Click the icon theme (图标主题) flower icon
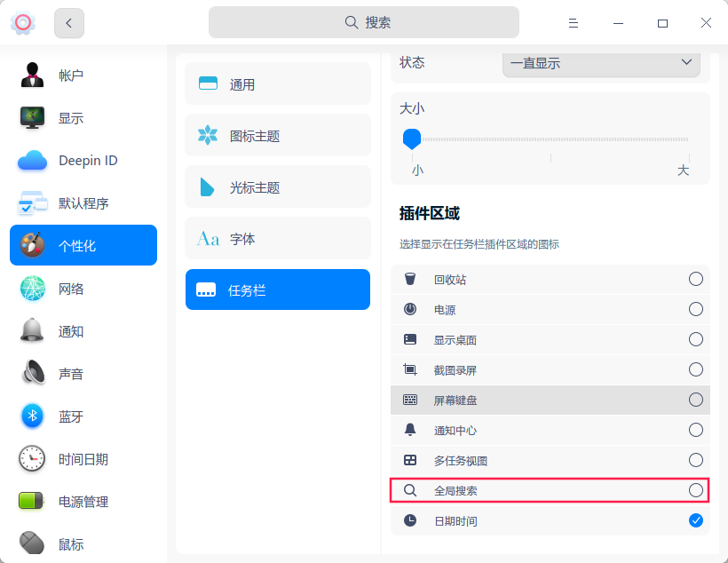 coord(208,136)
